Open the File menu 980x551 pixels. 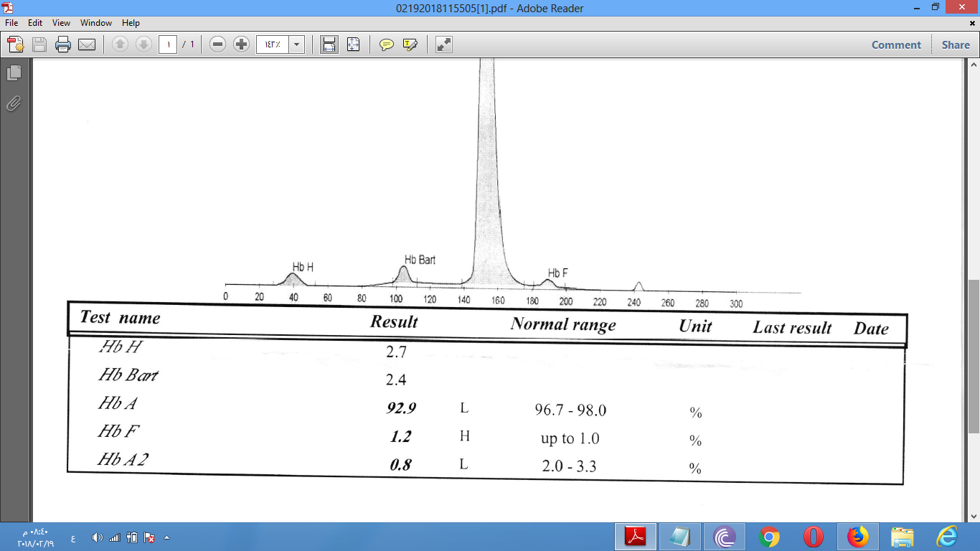coord(11,23)
